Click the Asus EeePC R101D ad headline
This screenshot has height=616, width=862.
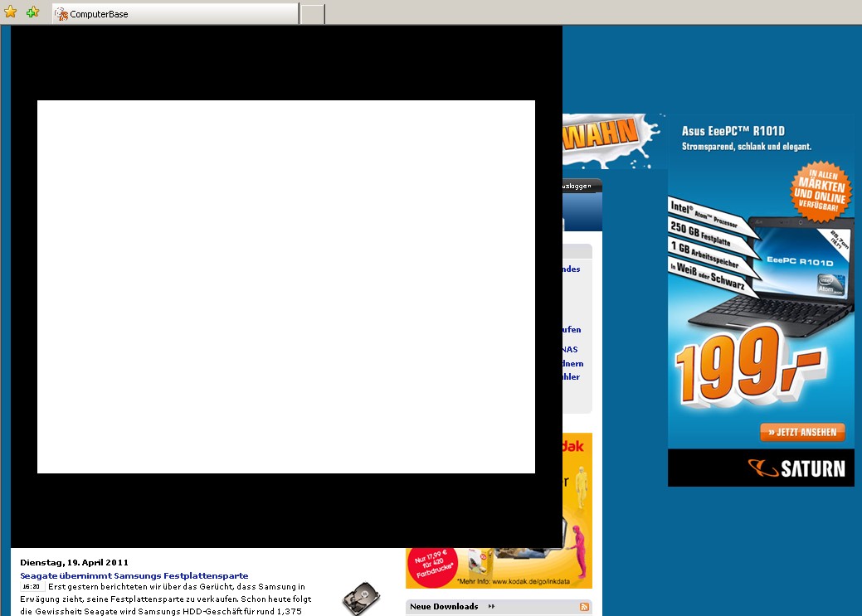[x=733, y=131]
